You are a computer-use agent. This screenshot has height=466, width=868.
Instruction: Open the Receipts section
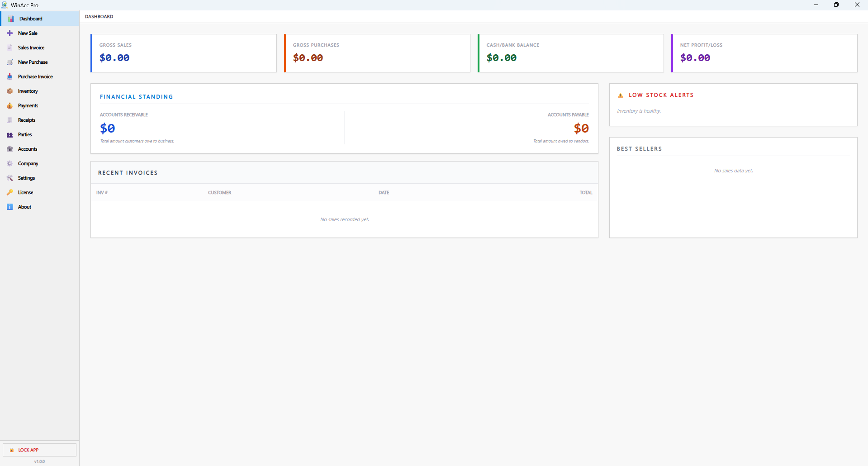26,120
